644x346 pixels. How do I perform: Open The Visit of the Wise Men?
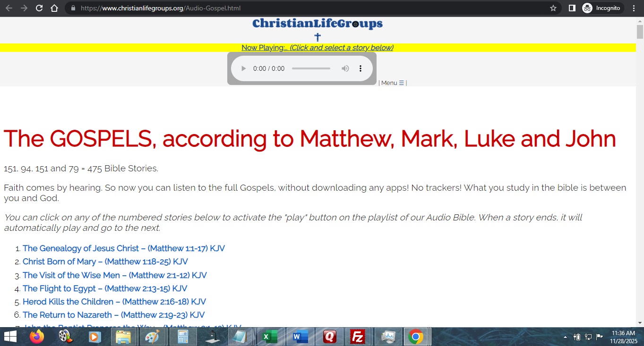(114, 275)
